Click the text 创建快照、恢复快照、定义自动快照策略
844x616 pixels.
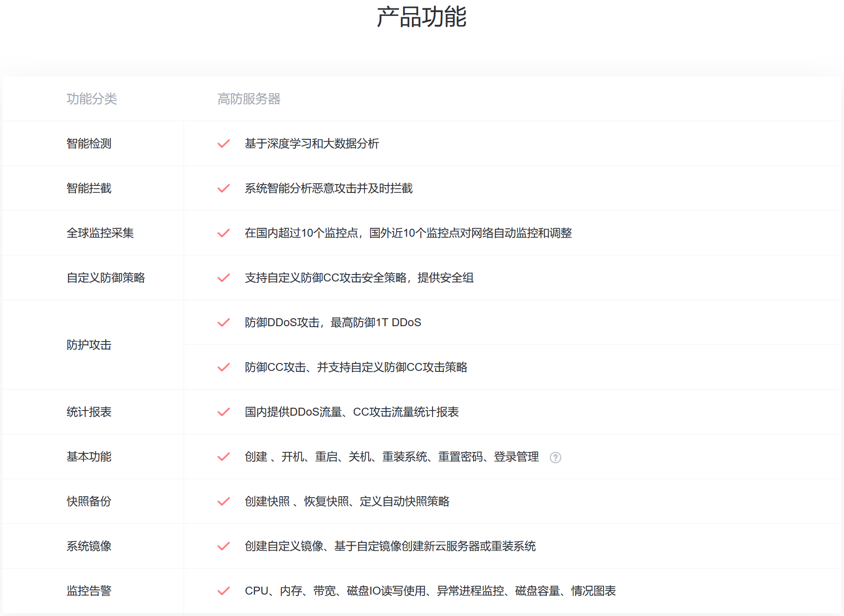347,501
